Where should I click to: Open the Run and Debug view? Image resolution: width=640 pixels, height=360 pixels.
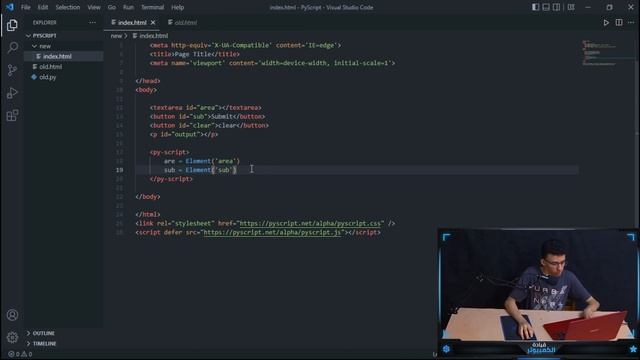click(x=12, y=93)
